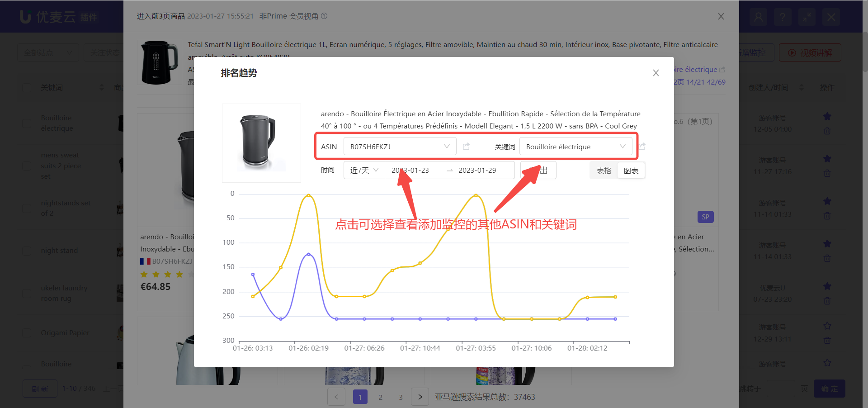868x408 pixels.
Task: Click text 亚马逊搜索结果总数: 37463
Action: pyautogui.click(x=485, y=397)
